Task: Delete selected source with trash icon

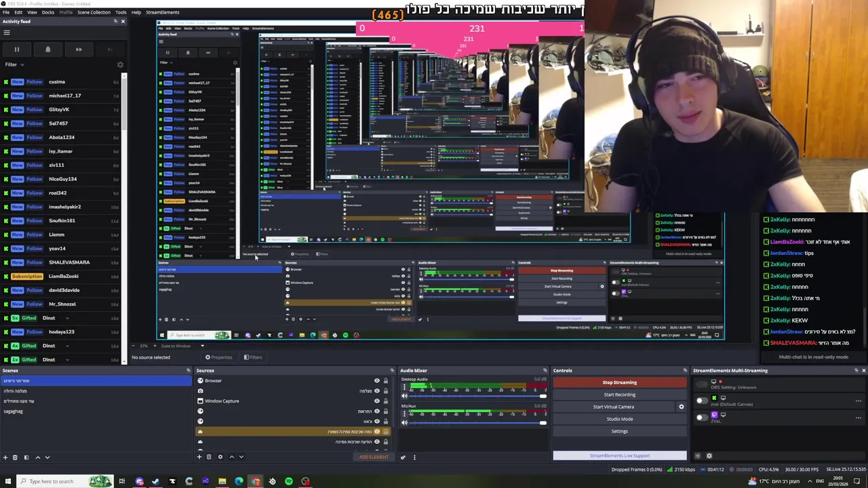Action: coord(209,457)
